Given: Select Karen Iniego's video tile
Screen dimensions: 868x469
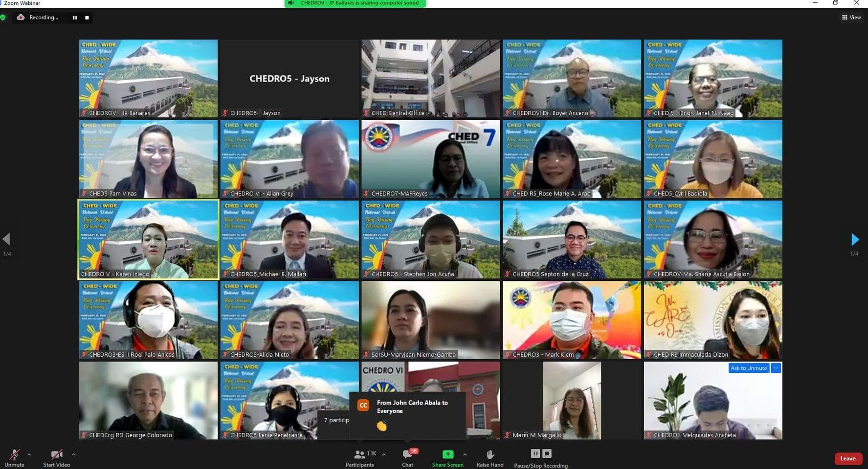Looking at the screenshot, I should [148, 239].
